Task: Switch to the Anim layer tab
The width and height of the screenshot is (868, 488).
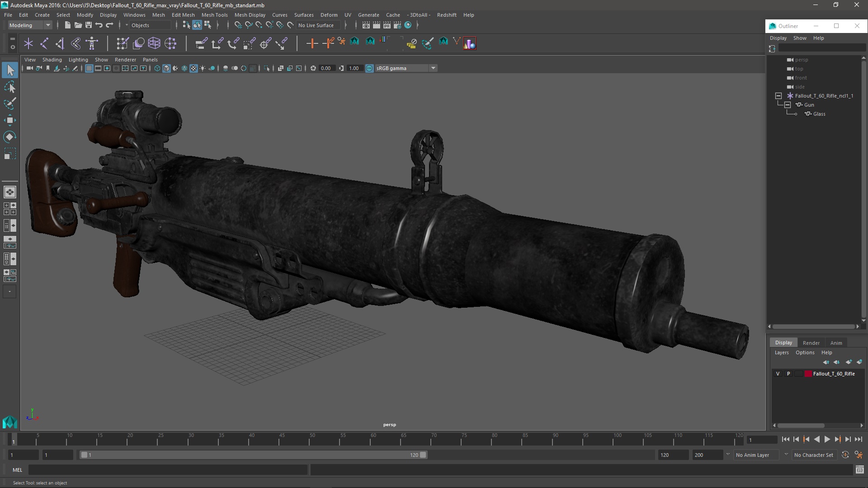Action: click(x=836, y=343)
